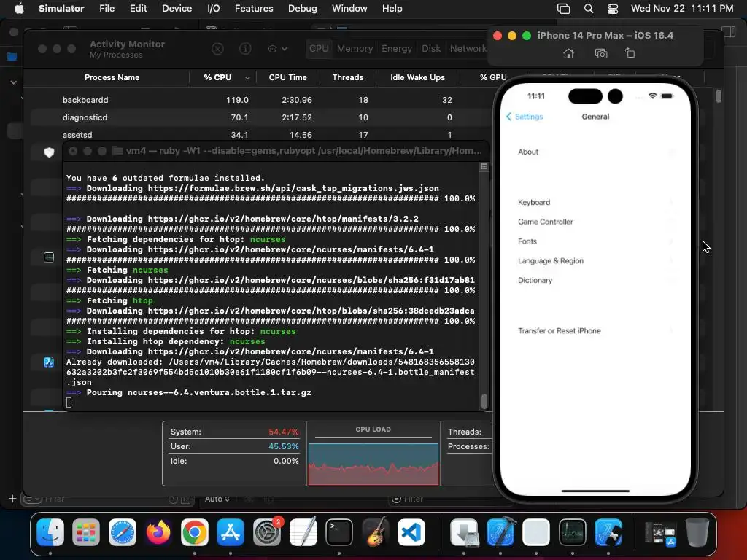Image resolution: width=747 pixels, height=560 pixels.
Task: Open Simulator app from the Dock
Action: pos(608,532)
